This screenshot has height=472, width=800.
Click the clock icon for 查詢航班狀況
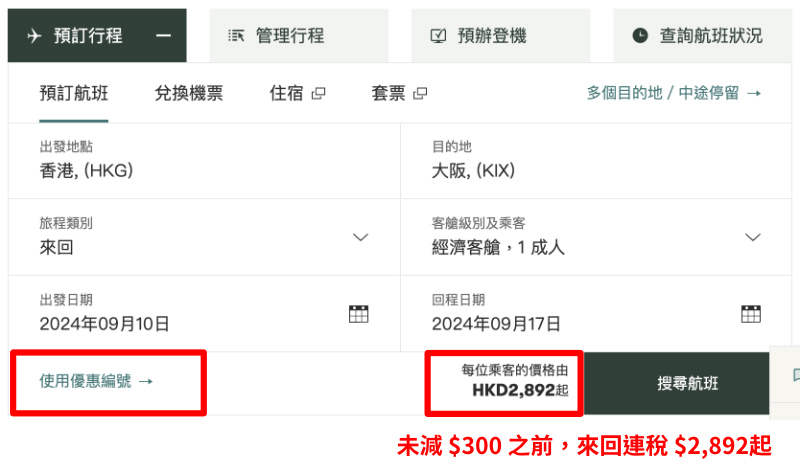[640, 36]
